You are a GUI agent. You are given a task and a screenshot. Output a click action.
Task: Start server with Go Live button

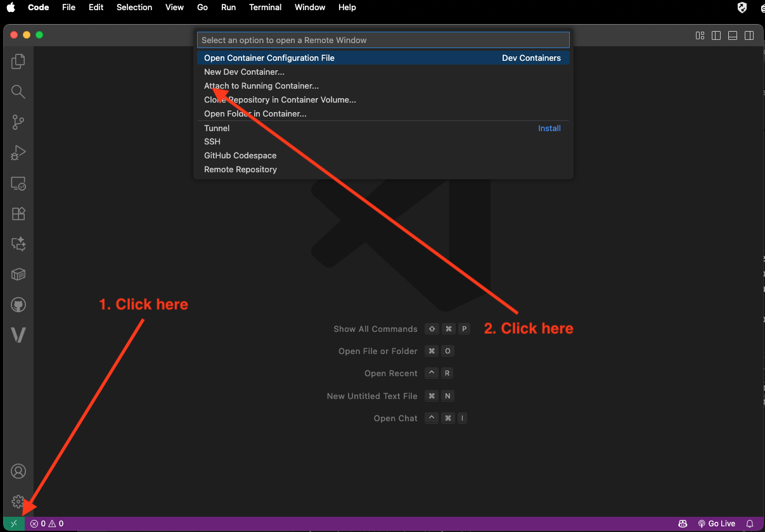(717, 524)
